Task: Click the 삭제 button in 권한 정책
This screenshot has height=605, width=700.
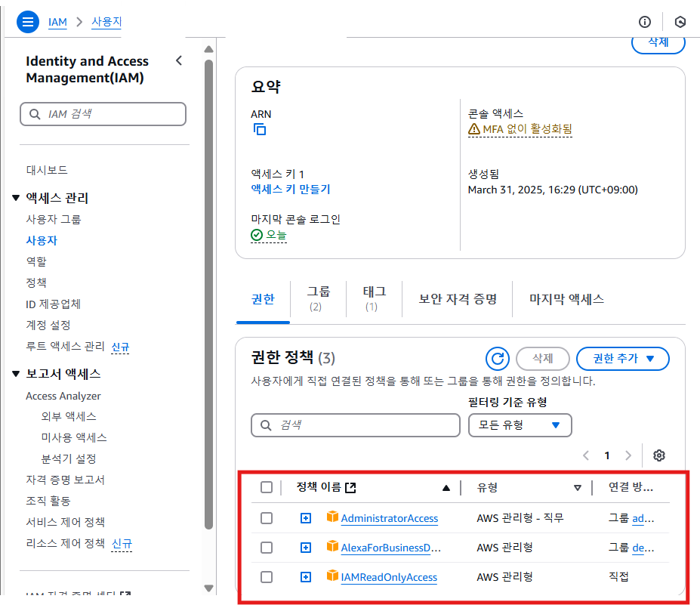Action: (543, 359)
